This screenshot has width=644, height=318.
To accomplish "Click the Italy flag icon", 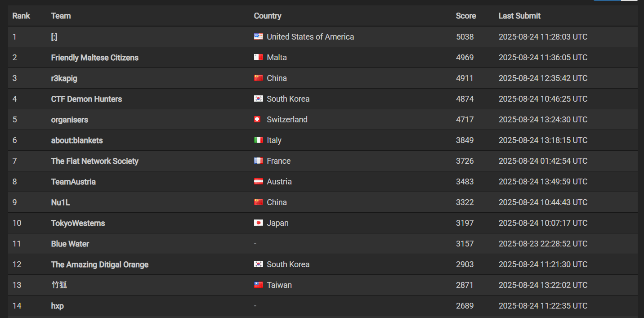I will [258, 140].
